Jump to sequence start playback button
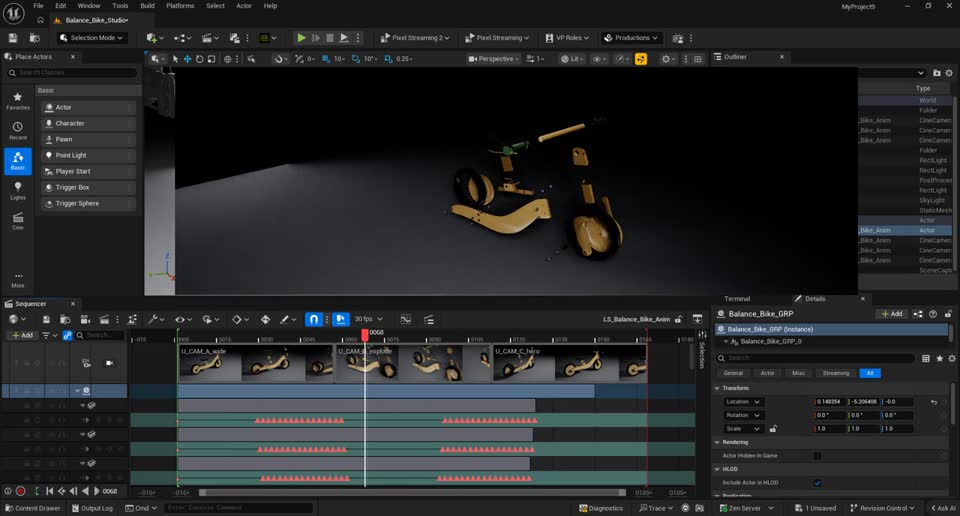This screenshot has height=516, width=960. (x=49, y=491)
